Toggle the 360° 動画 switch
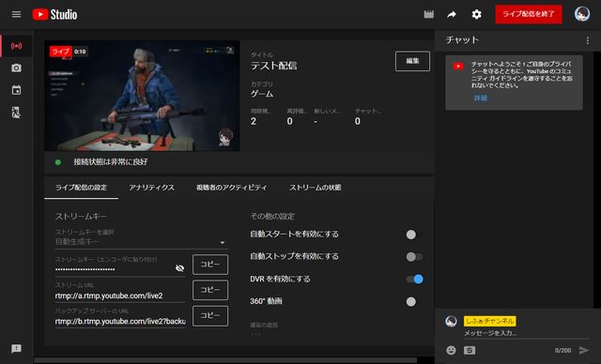The image size is (601, 364). click(x=414, y=301)
